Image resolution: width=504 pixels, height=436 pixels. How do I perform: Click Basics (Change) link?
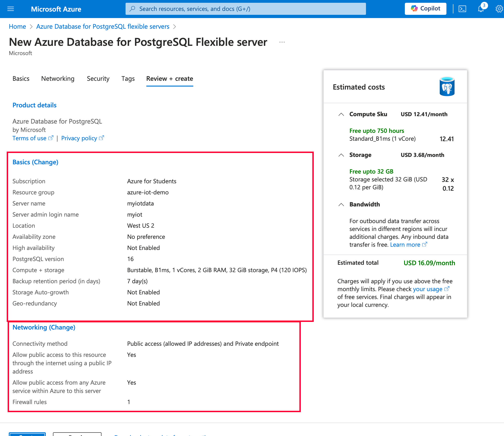(x=35, y=162)
